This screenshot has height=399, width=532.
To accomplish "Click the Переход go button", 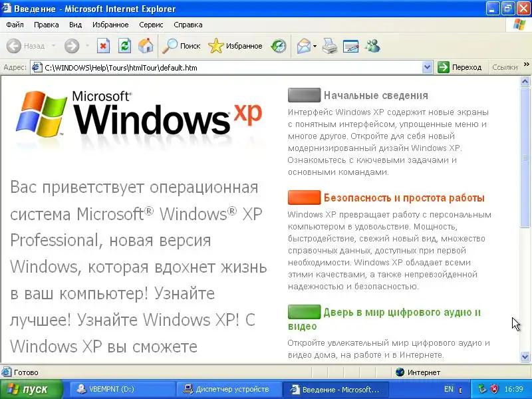I will (460, 67).
